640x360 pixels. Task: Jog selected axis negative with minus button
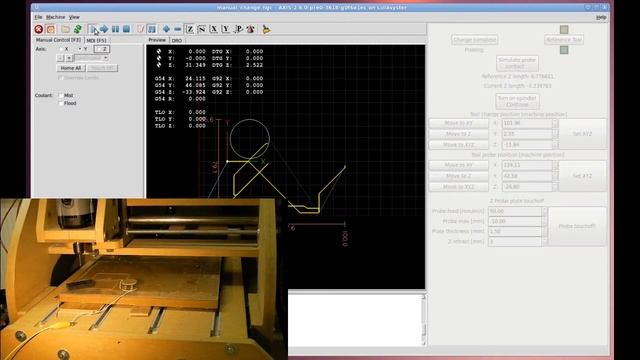[x=60, y=58]
